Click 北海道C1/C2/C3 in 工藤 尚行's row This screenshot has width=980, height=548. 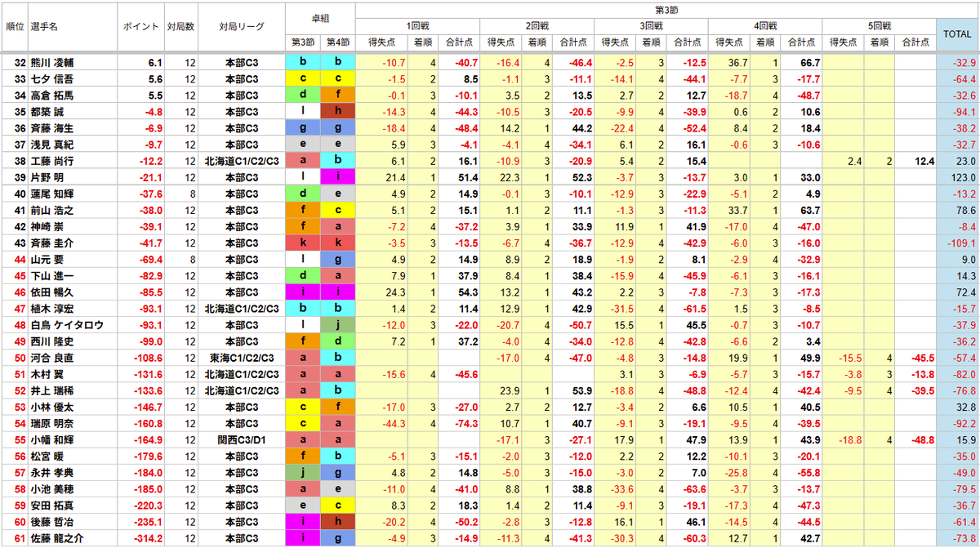pos(242,161)
